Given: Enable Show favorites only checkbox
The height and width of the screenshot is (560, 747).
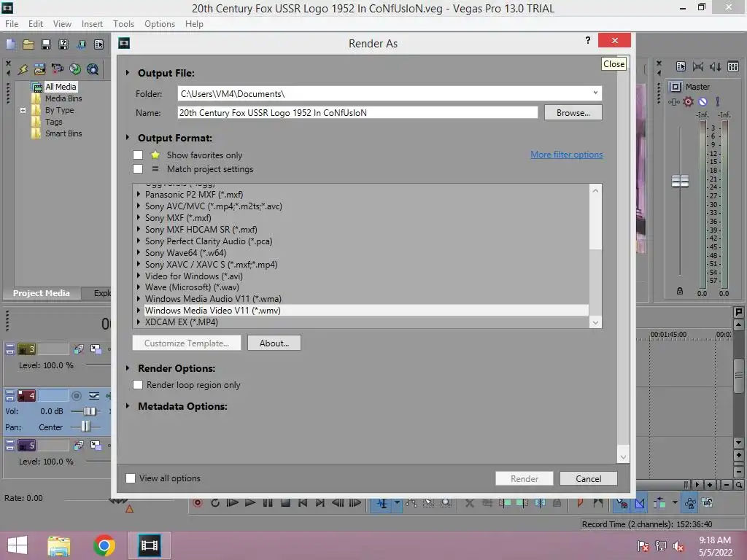Looking at the screenshot, I should click(138, 155).
